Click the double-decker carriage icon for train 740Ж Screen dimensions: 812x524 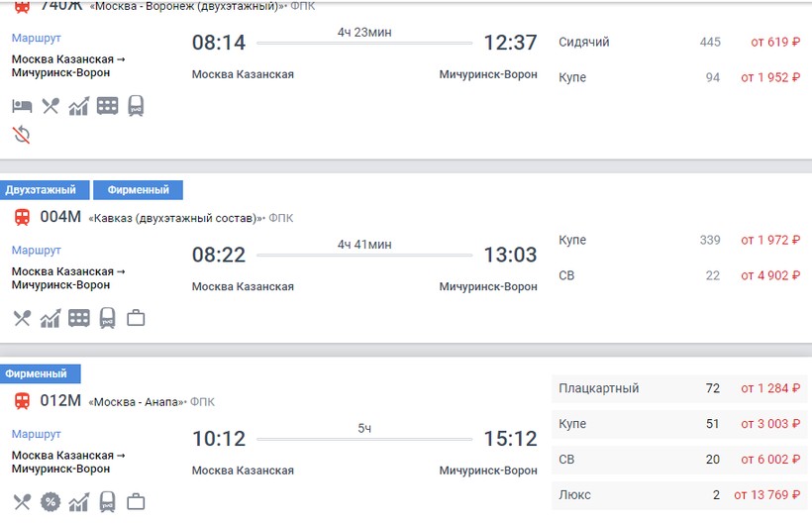click(107, 106)
